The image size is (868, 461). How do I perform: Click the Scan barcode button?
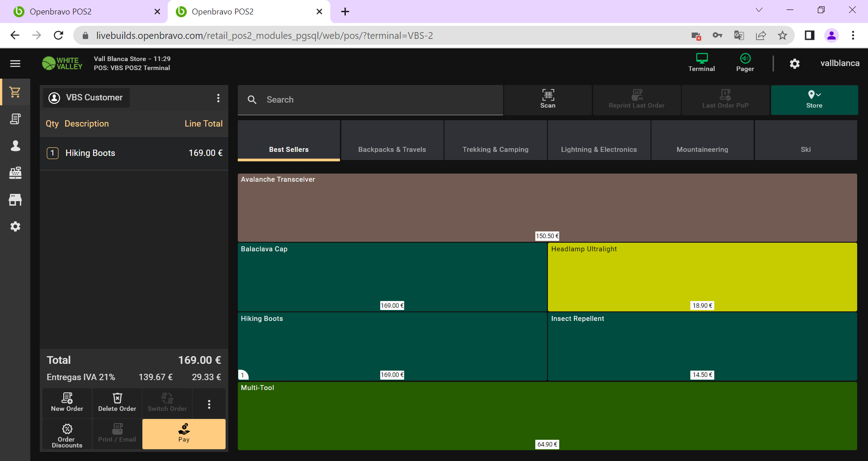point(547,99)
